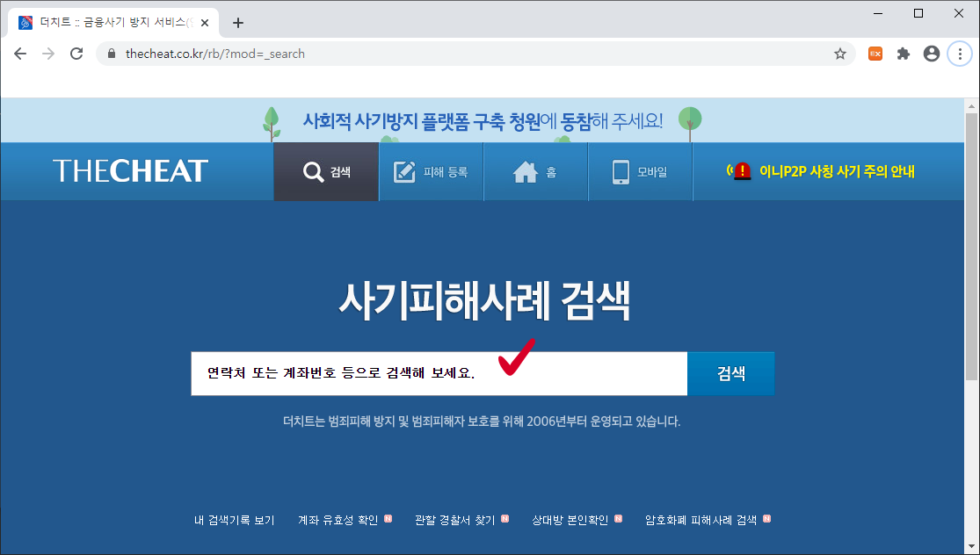
Task: Click the vertical page scrollbar thumb
Action: [x=971, y=247]
